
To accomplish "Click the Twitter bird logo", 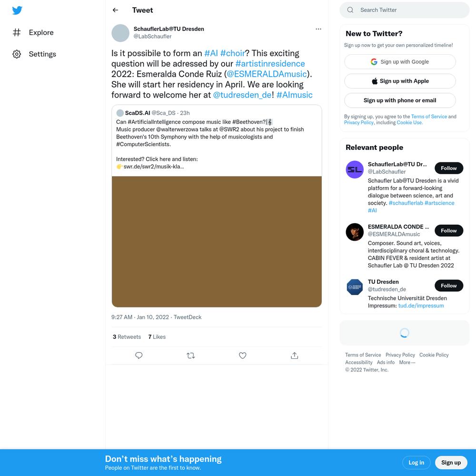I will 17,10.
